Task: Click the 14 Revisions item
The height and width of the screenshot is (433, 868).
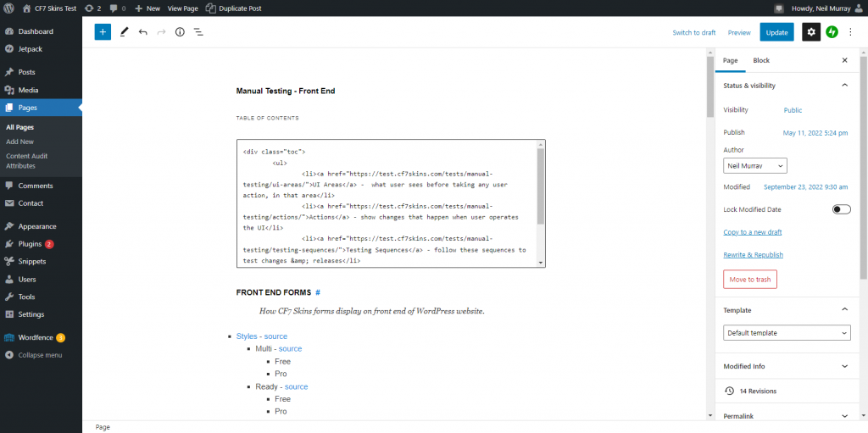Action: click(756, 391)
